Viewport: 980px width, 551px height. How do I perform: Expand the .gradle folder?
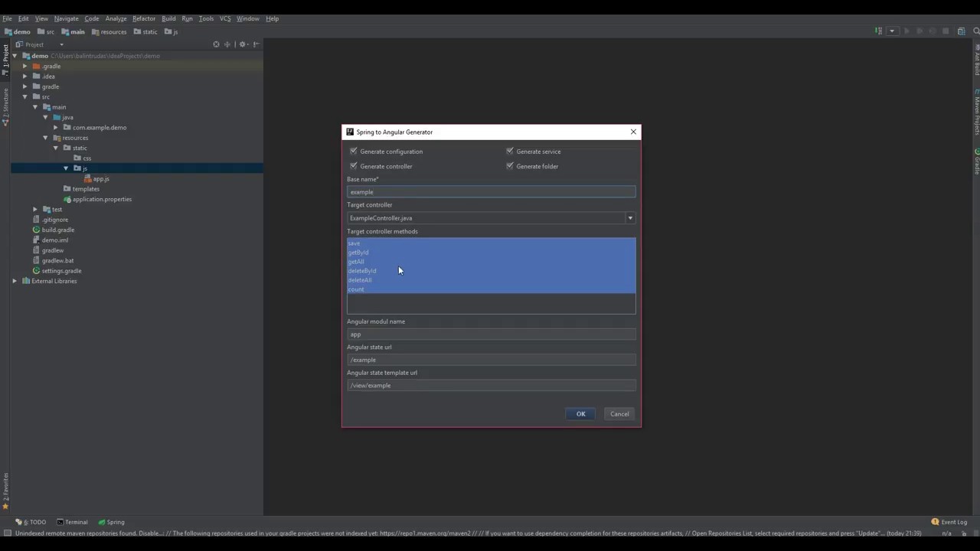click(x=24, y=66)
